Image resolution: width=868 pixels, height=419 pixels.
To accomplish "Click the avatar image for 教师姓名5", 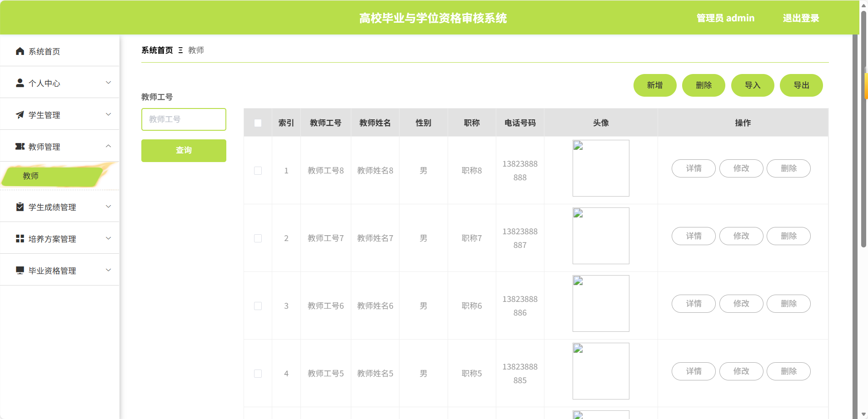I will click(601, 371).
